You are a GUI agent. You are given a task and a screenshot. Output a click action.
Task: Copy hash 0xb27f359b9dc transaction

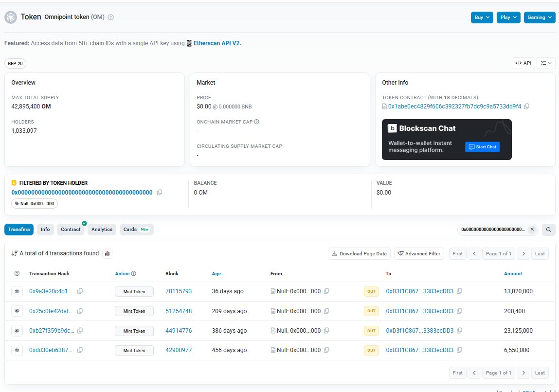point(80,331)
